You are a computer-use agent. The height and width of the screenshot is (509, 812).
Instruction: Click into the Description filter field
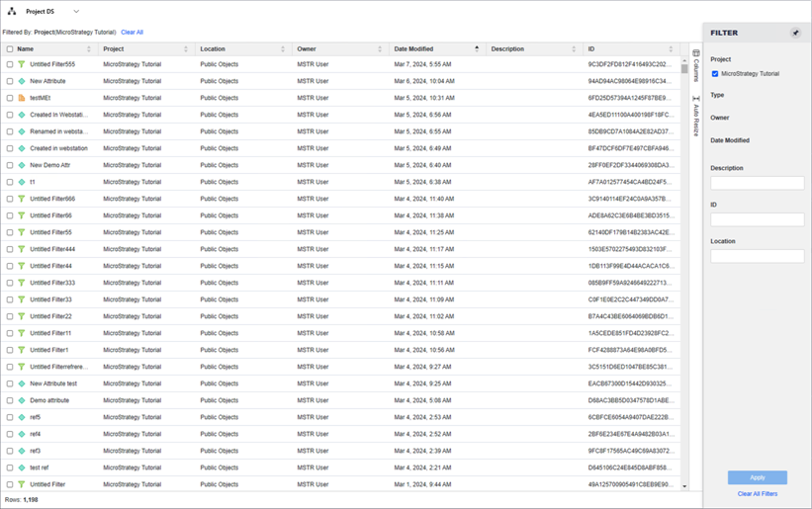point(757,183)
